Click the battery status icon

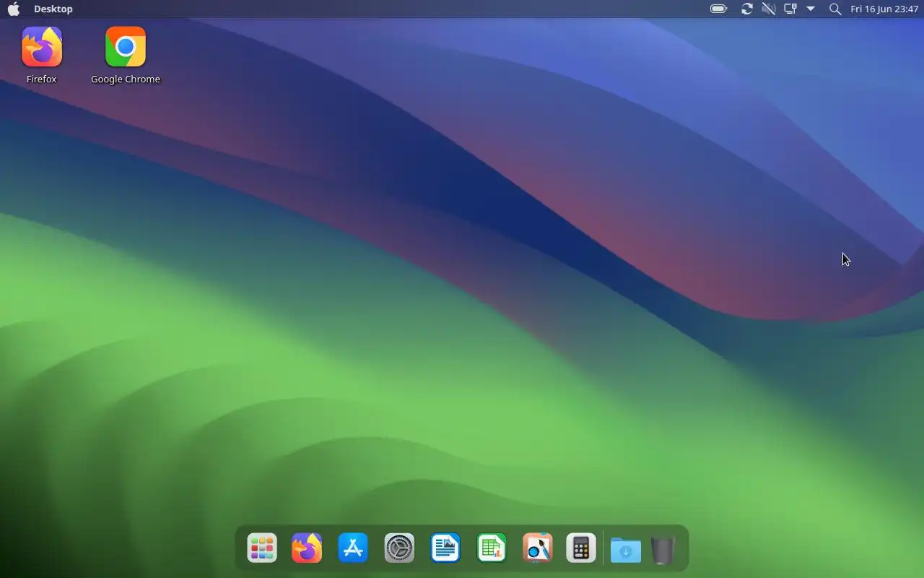[x=718, y=9]
